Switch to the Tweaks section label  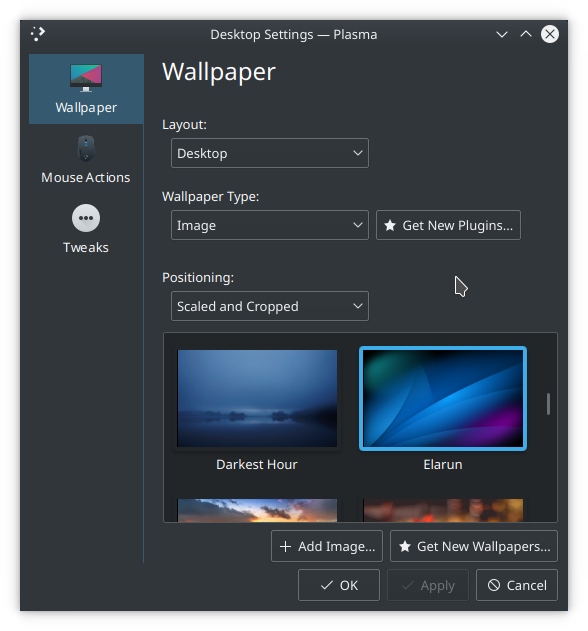pyautogui.click(x=86, y=247)
